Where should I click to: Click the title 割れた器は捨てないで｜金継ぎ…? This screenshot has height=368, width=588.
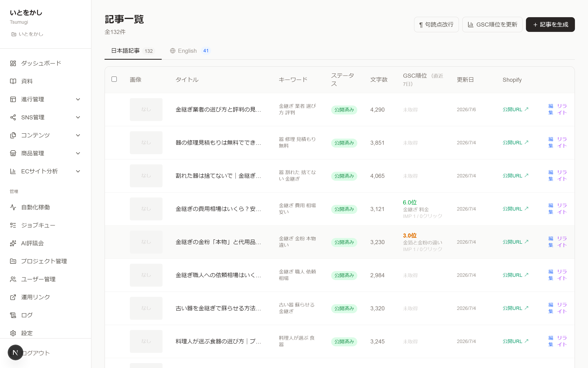[x=218, y=176]
